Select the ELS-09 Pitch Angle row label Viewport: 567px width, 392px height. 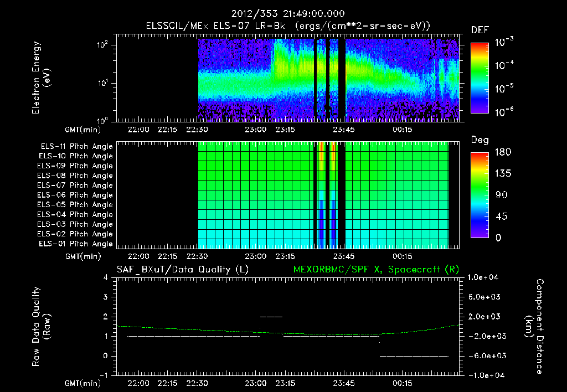[75, 166]
